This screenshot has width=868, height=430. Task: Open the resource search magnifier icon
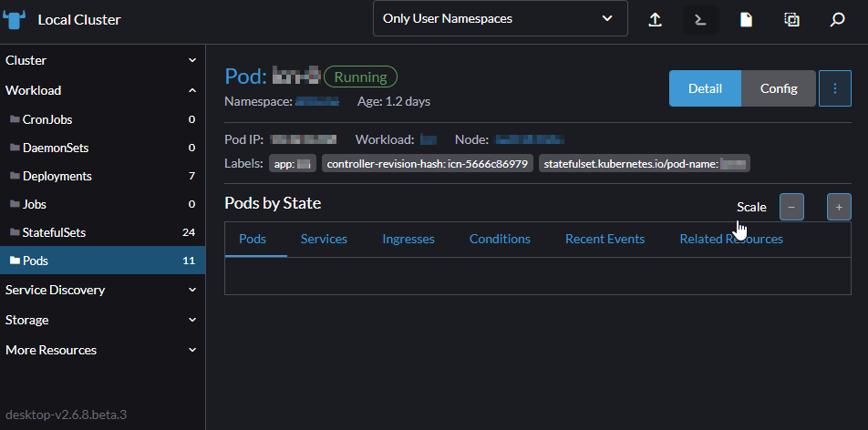coord(838,20)
